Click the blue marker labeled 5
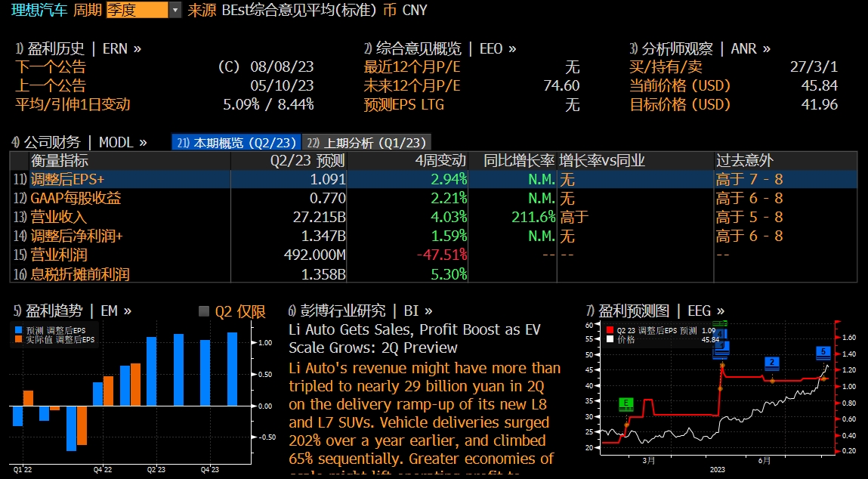868x479 pixels. pyautogui.click(x=823, y=352)
